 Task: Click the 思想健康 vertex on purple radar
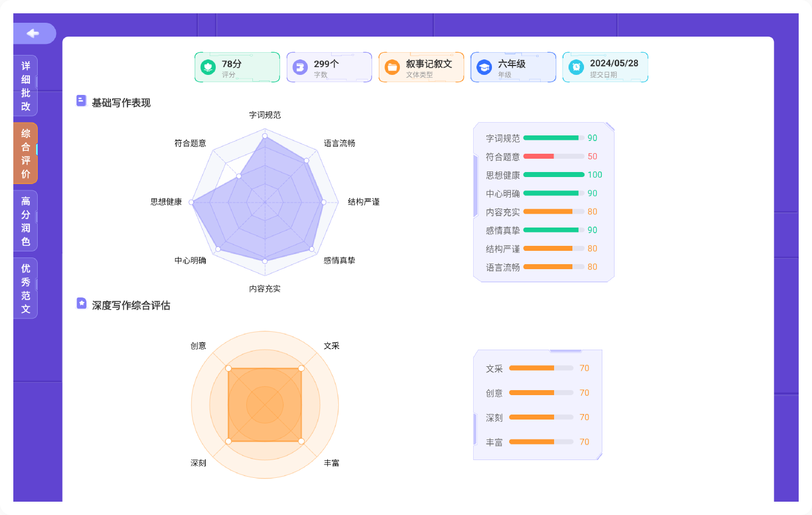[x=192, y=203]
